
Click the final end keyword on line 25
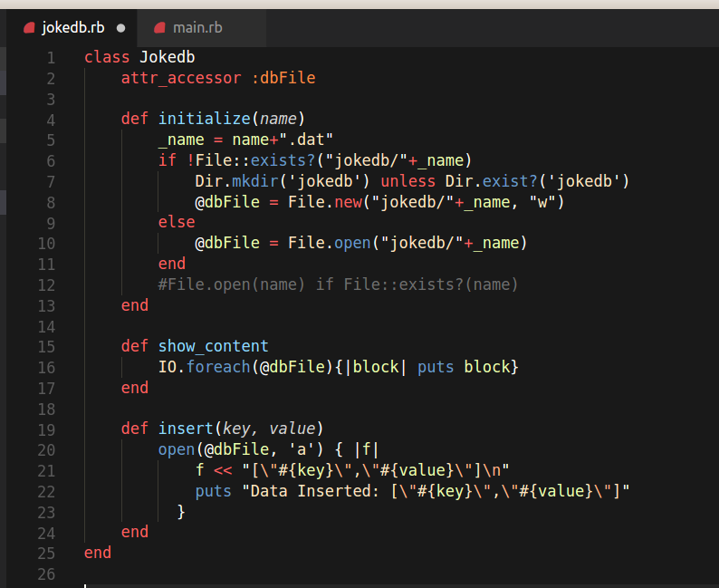pos(98,553)
